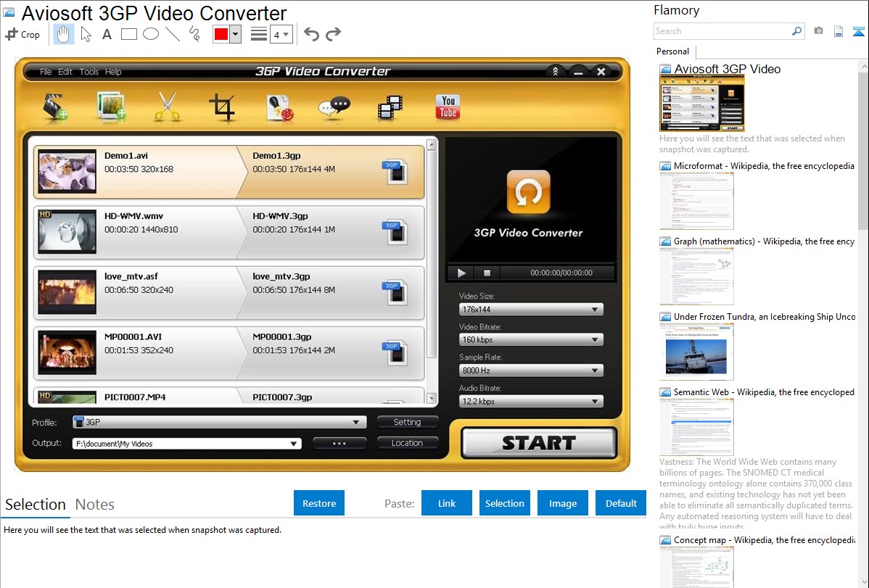
Task: Click 3GP format icon for HD-WMV.3gp
Action: tap(395, 232)
